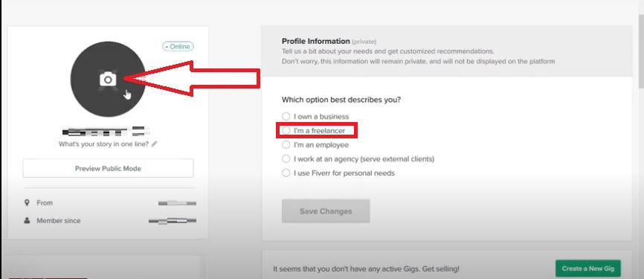Edit your story using the pencil icon

pyautogui.click(x=155, y=144)
